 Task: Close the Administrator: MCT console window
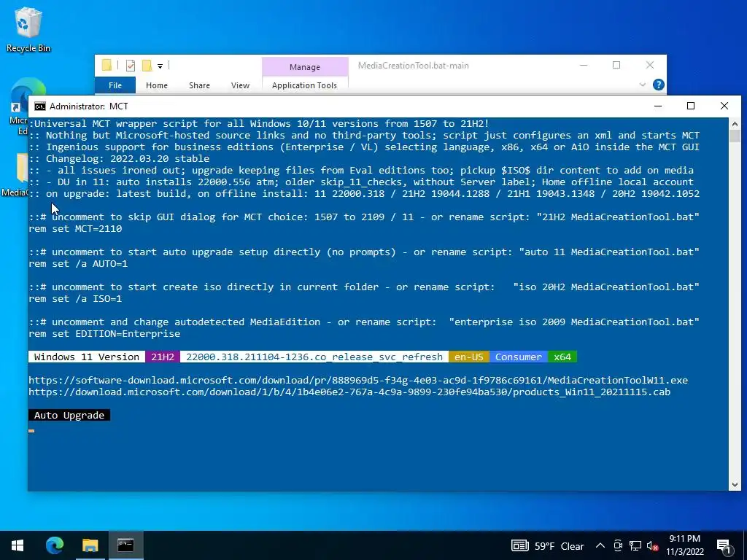pos(724,106)
